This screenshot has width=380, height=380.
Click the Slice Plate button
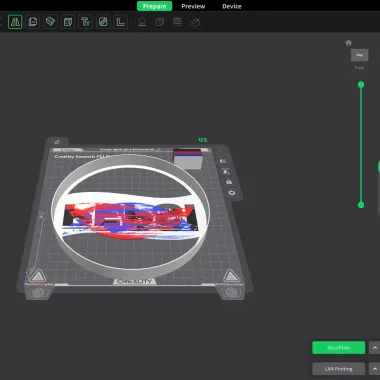[339, 348]
